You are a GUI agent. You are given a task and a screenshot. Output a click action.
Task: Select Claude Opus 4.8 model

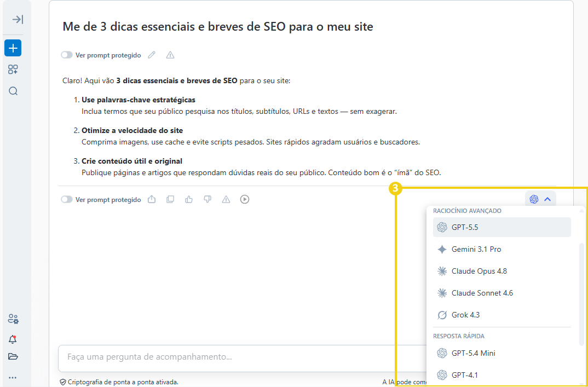[x=501, y=271]
